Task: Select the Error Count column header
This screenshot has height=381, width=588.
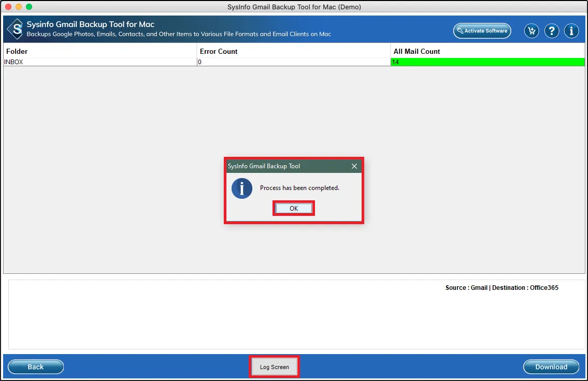Action: (x=294, y=51)
